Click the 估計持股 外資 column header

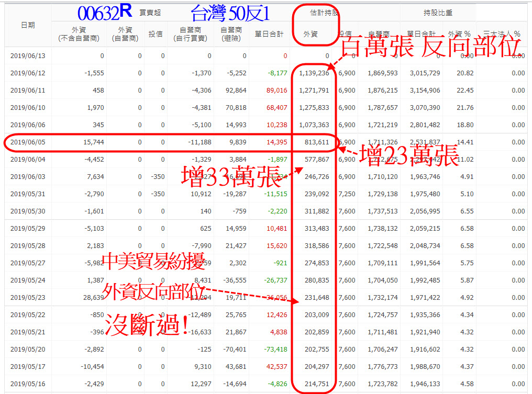[311, 34]
